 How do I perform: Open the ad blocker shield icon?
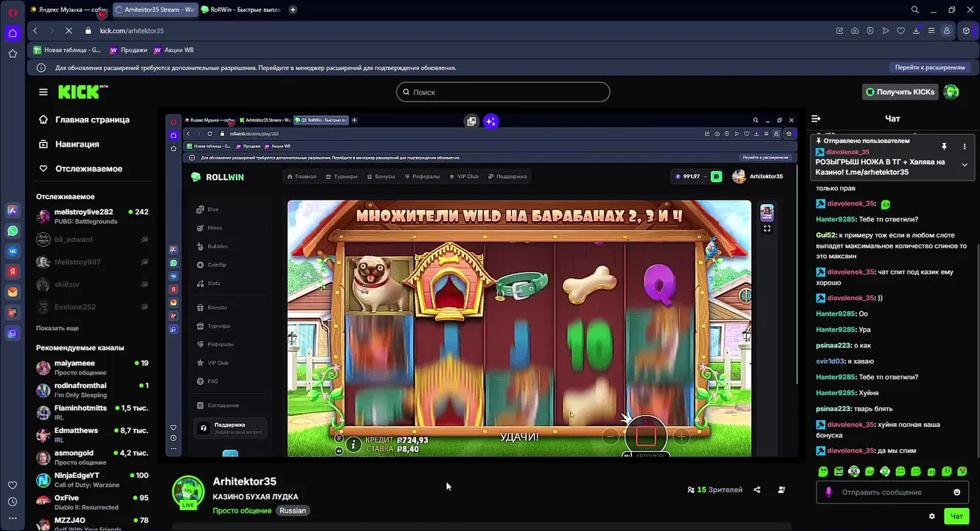[x=870, y=31]
